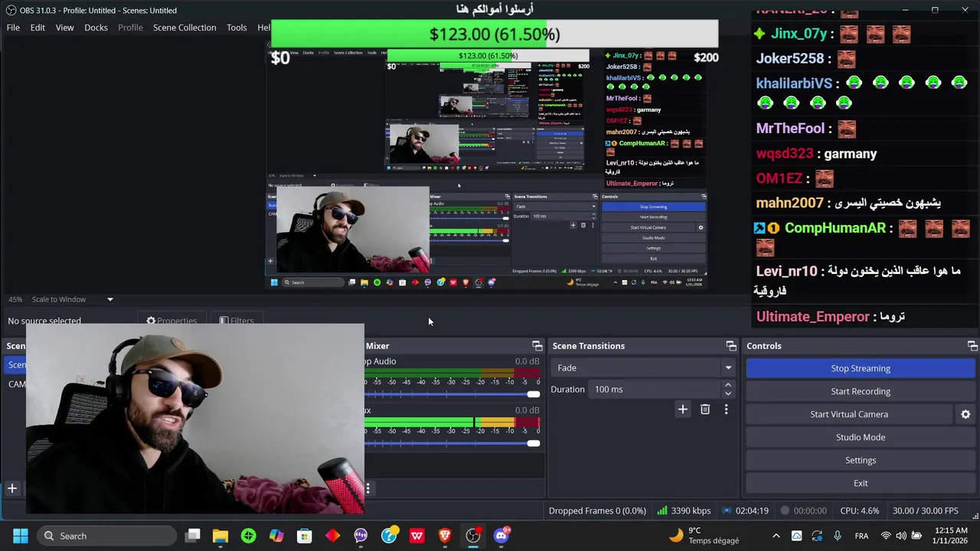Click the Exit button
The width and height of the screenshot is (980, 551).
[x=861, y=483]
